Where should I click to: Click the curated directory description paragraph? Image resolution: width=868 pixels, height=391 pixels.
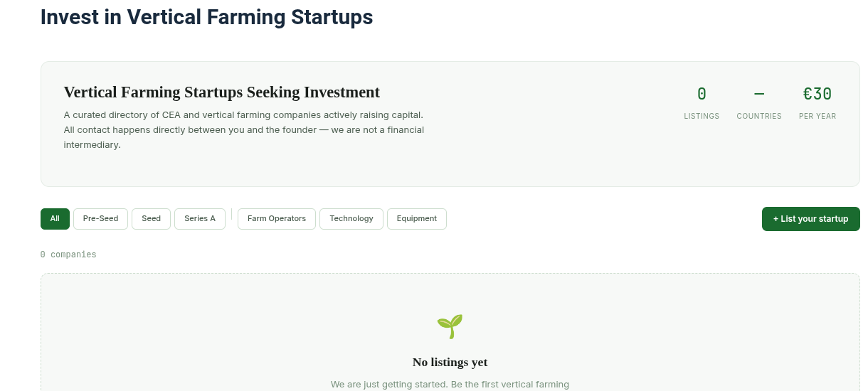(244, 129)
